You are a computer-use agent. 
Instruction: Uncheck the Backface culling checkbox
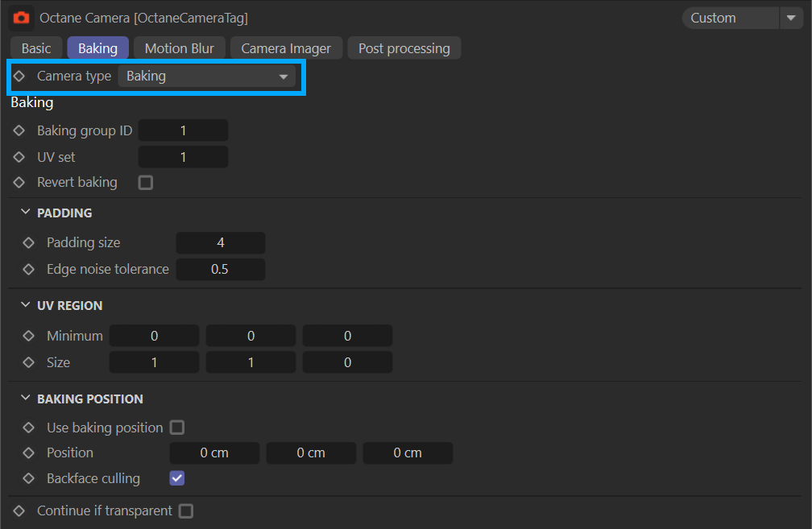pos(177,478)
